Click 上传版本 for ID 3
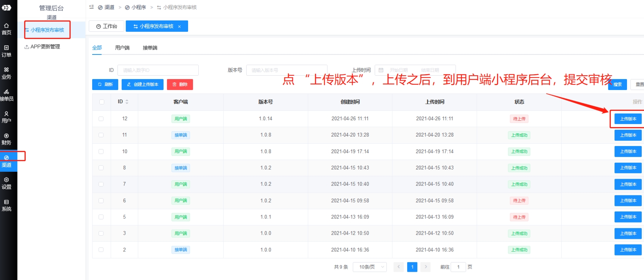644x280 pixels. click(x=628, y=233)
